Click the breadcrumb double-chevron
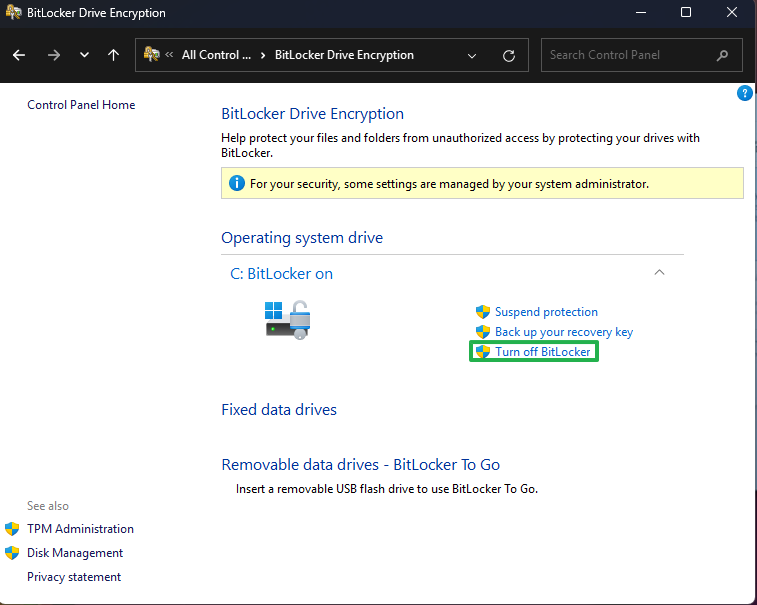The height and width of the screenshot is (605, 757). point(169,55)
